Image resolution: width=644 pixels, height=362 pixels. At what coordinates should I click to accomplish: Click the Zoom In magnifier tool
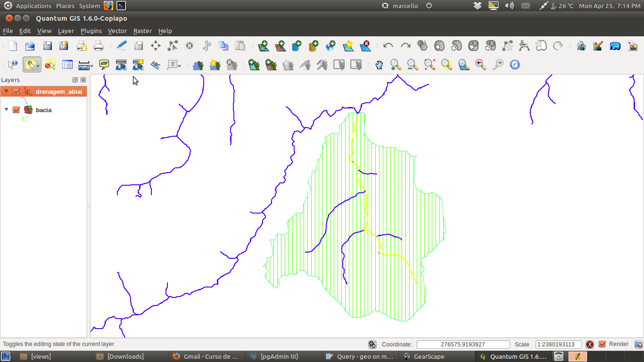(x=396, y=65)
